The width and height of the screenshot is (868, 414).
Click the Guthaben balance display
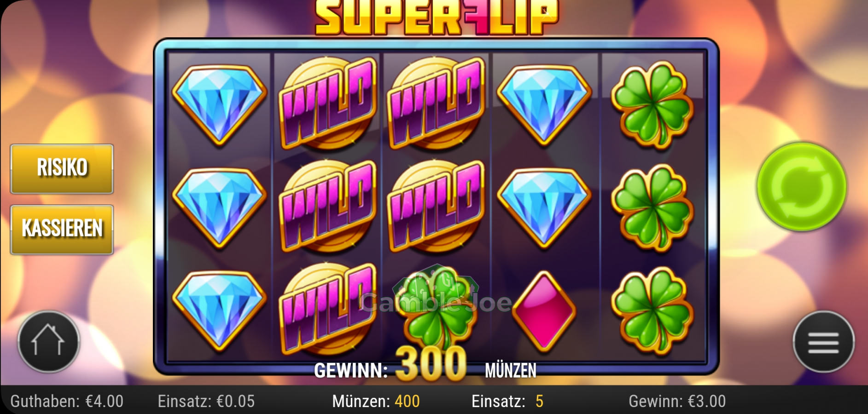(67, 401)
